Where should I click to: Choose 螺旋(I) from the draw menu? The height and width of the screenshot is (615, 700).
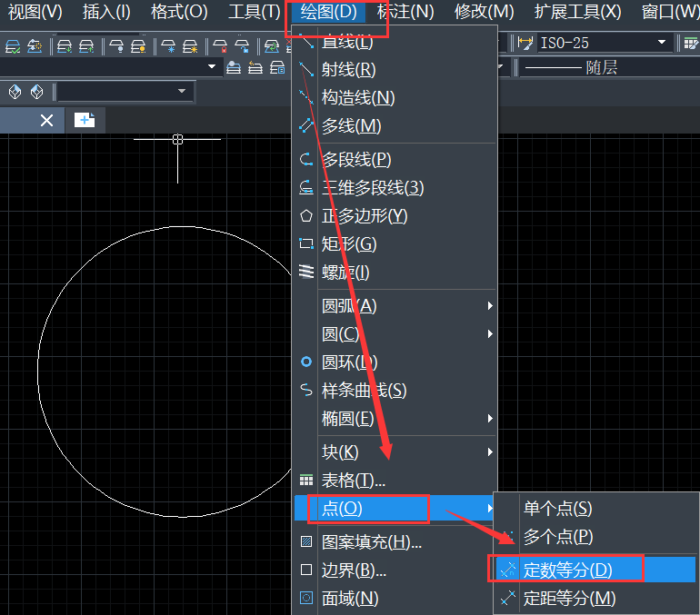395,272
